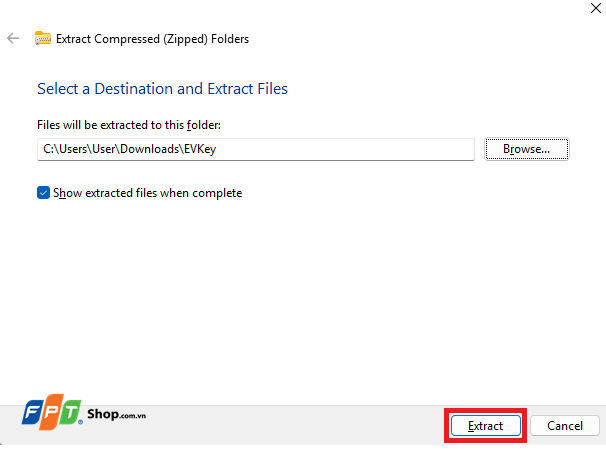Cancel the extraction wizard
Viewport: 606px width, 449px height.
pos(565,425)
